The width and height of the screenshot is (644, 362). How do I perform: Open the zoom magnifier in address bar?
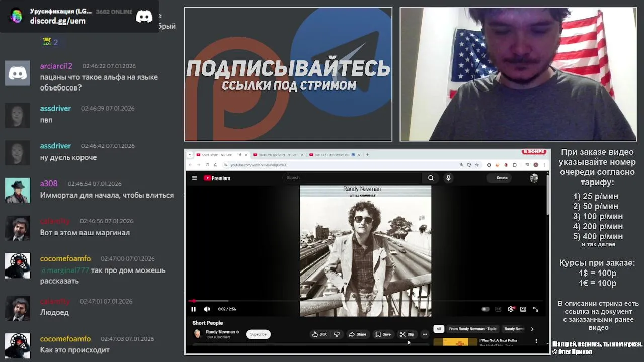[x=461, y=165]
